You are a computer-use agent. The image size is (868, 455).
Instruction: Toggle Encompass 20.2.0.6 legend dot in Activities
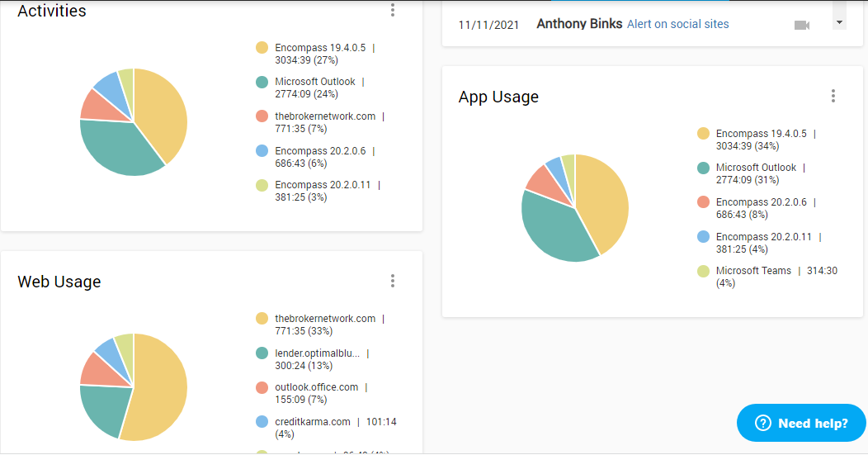(262, 151)
